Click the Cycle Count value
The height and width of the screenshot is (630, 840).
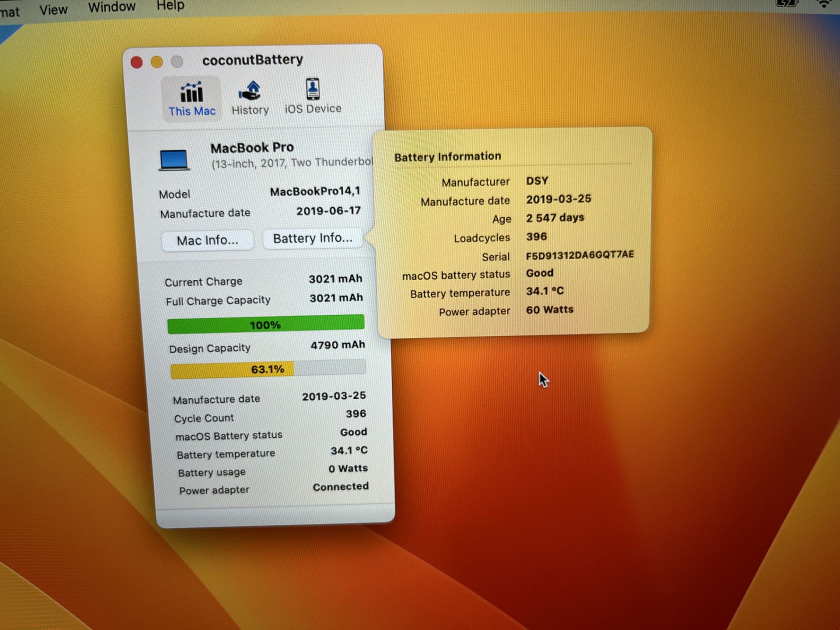(x=356, y=414)
